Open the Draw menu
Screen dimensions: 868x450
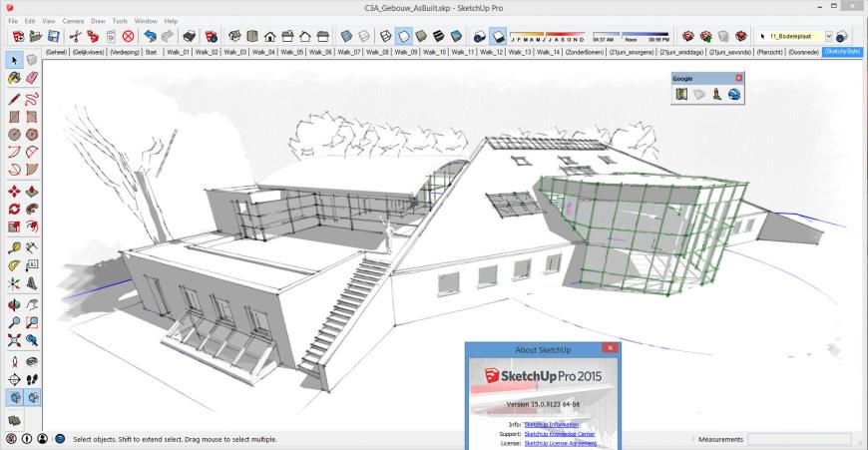pyautogui.click(x=98, y=21)
